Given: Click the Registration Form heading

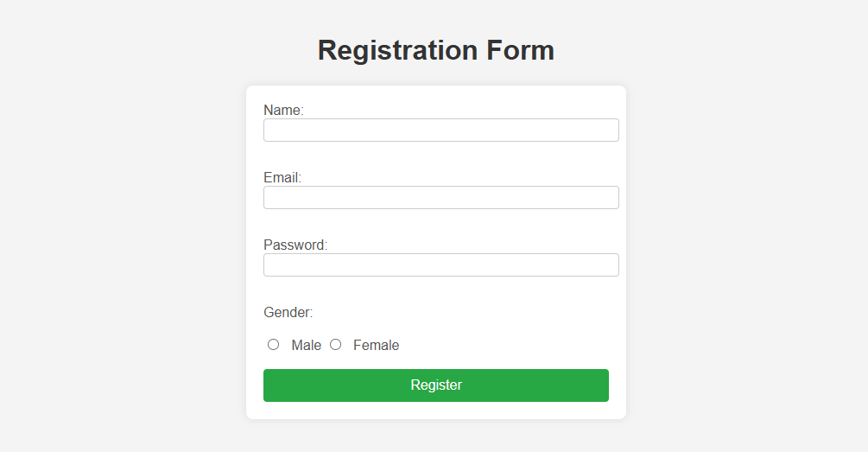Looking at the screenshot, I should pos(435,50).
